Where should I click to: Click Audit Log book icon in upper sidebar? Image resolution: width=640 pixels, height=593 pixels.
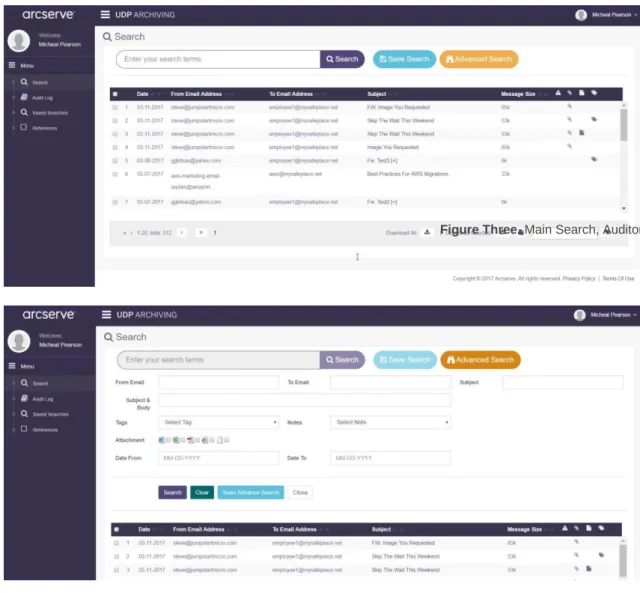(24, 97)
